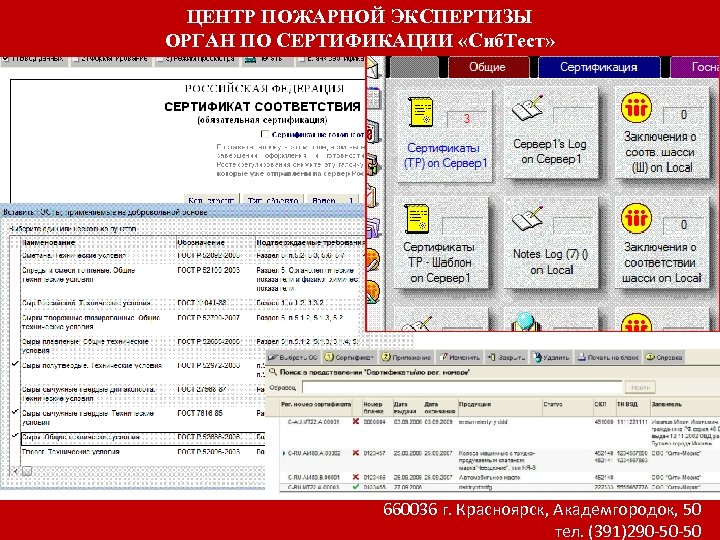The image size is (720, 540).
Task: Open the Сертификаты ТР - Шаблон tile icon
Action: pyautogui.click(x=417, y=219)
